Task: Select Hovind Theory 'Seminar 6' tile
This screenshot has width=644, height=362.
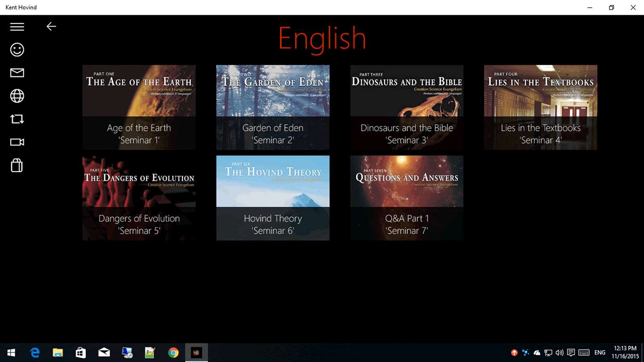Action: tap(273, 198)
